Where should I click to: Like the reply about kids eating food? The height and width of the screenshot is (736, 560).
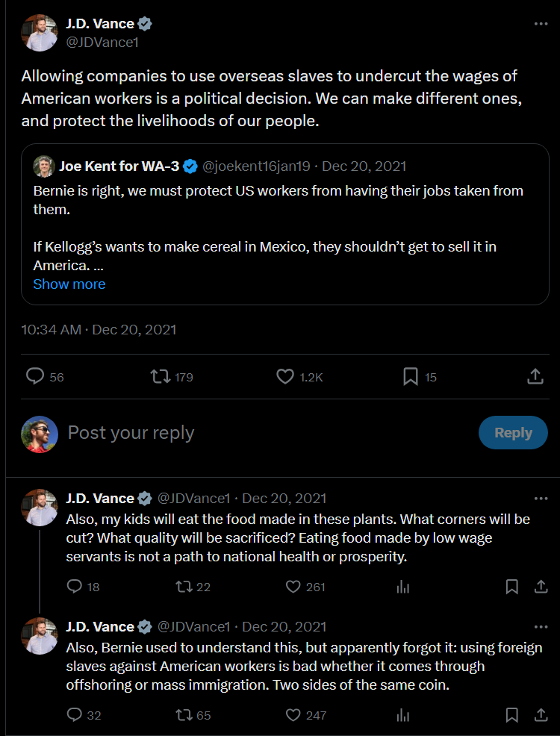pyautogui.click(x=294, y=587)
